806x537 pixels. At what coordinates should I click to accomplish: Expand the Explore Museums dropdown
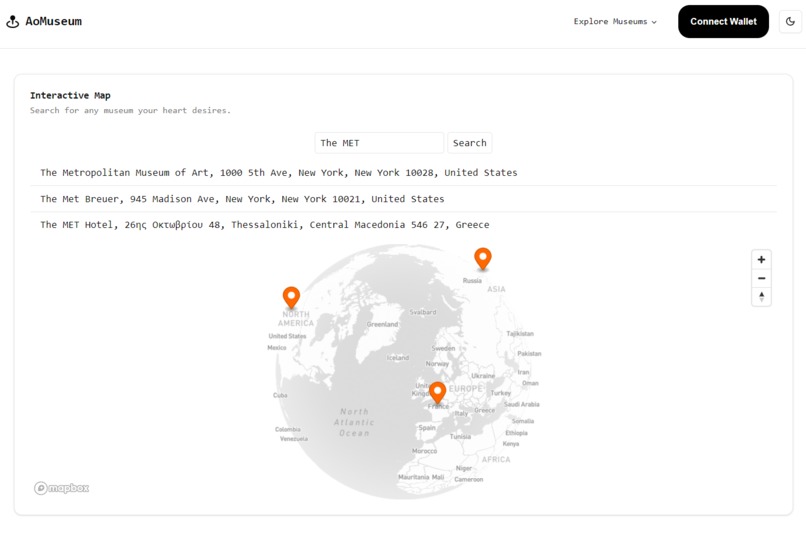(615, 22)
